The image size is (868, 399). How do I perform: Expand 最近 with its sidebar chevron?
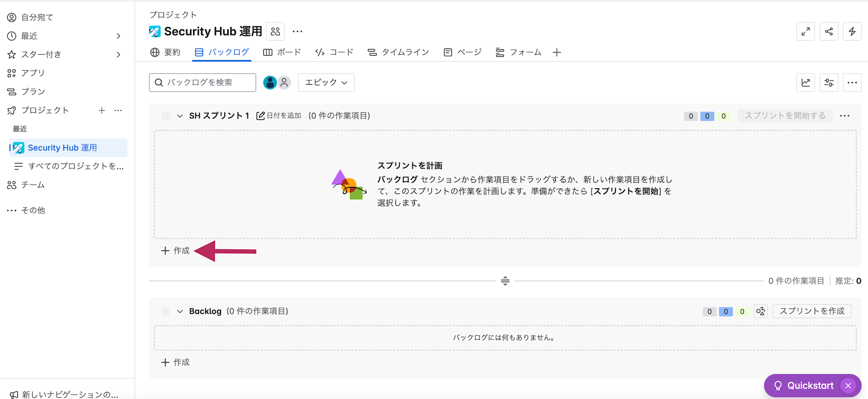(x=118, y=36)
